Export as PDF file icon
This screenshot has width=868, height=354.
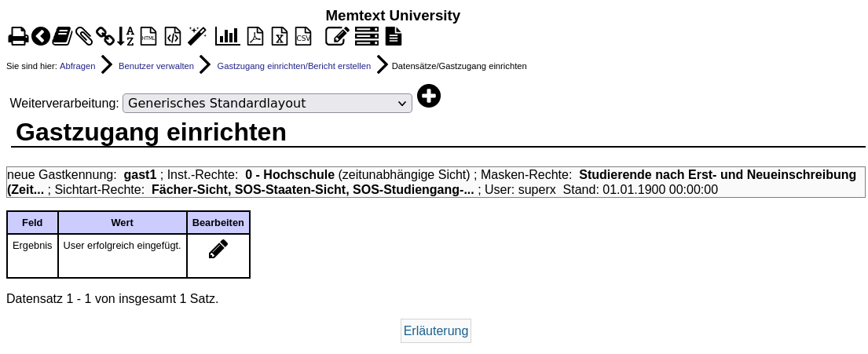coord(255,36)
